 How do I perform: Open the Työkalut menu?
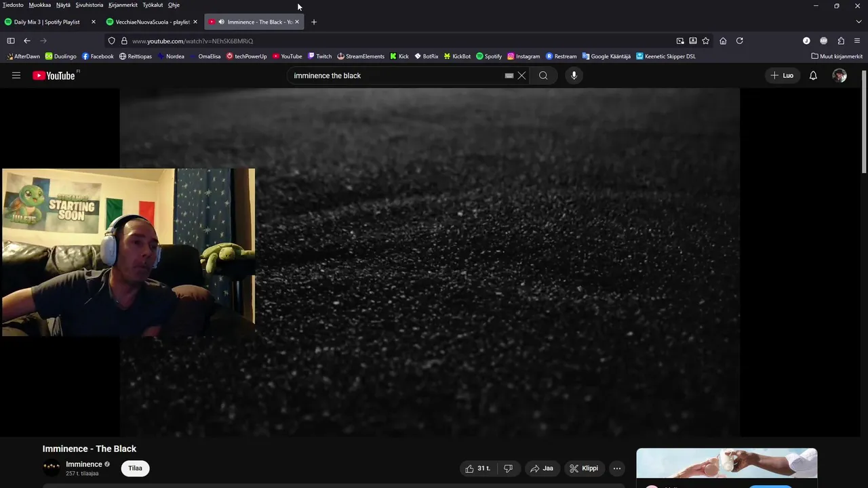click(153, 5)
